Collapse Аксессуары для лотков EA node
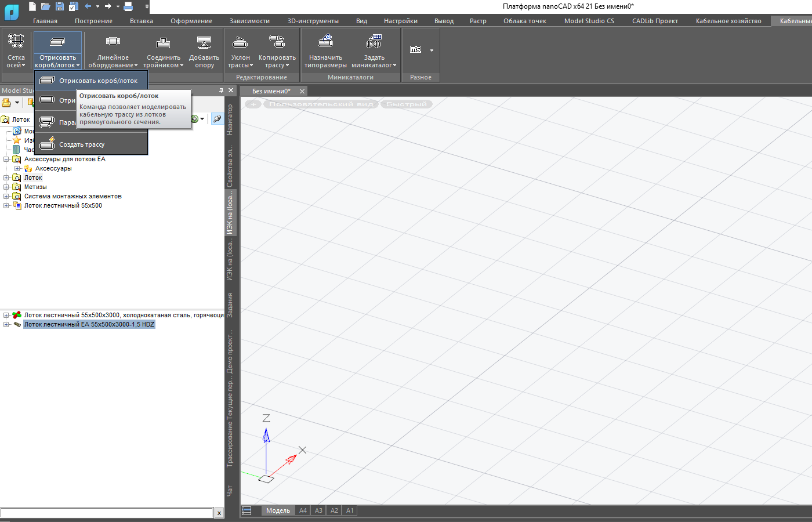 point(6,159)
